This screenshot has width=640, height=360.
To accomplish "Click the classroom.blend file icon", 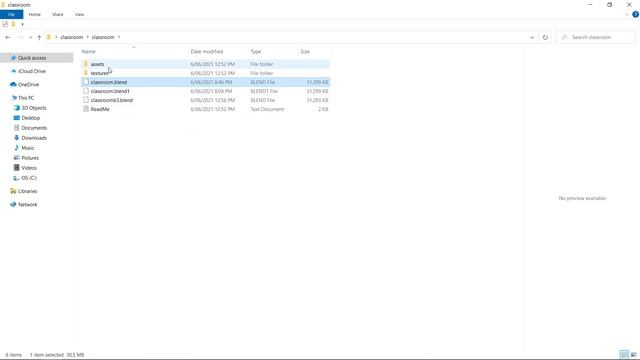I will [86, 82].
